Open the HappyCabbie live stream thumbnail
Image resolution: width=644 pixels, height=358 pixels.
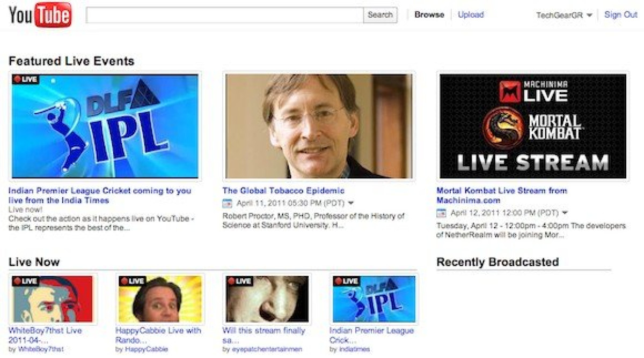[x=159, y=299]
